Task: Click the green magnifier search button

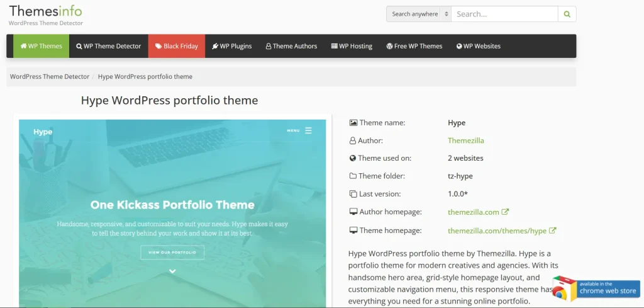Action: [x=567, y=14]
